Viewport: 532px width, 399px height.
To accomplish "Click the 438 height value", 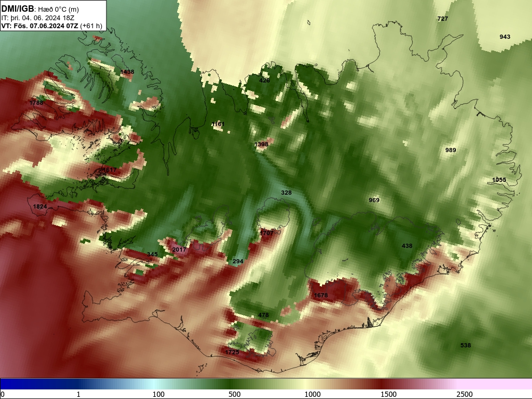I will 407,246.
